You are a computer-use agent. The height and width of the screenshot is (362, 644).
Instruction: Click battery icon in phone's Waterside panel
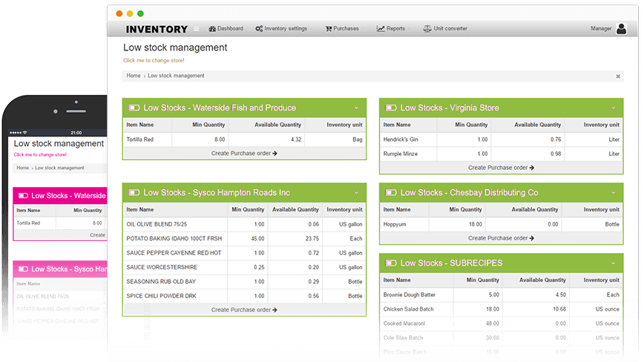pos(24,196)
